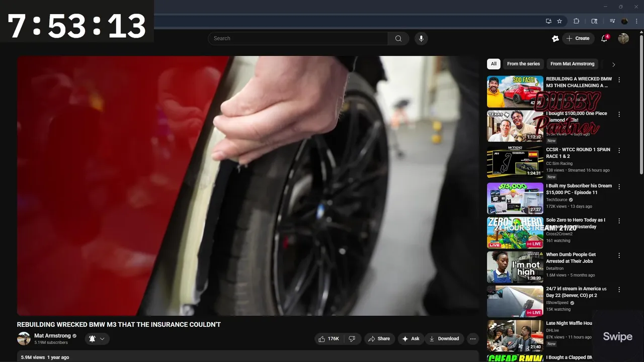Click the TechSource channel name

tap(556, 200)
